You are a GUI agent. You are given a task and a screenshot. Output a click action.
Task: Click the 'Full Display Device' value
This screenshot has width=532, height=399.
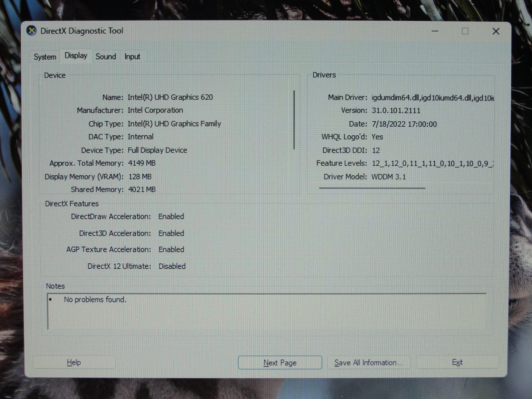tap(157, 150)
